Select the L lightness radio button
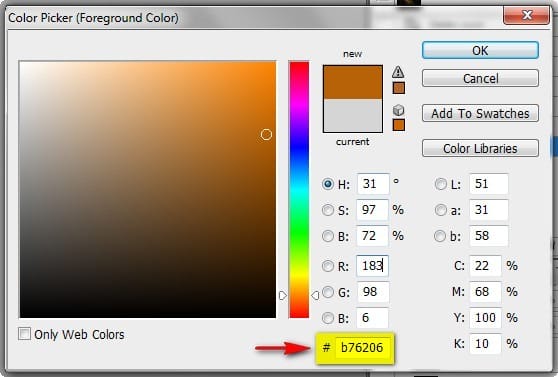 tap(441, 184)
